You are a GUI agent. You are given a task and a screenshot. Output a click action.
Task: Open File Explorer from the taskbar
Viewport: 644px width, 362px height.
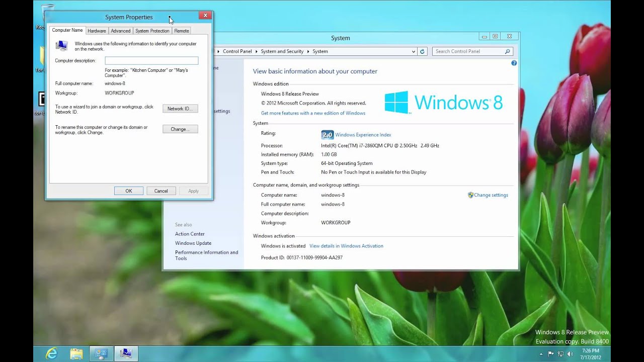click(x=76, y=353)
